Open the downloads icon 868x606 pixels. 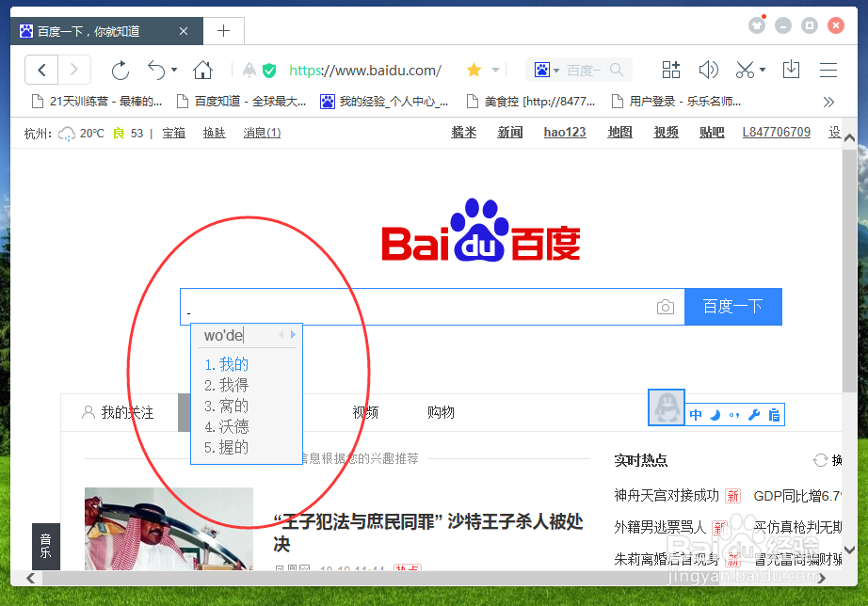(791, 70)
